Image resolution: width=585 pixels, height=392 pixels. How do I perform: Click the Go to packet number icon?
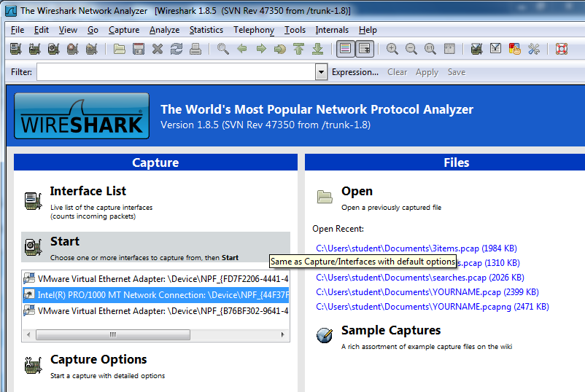coord(280,49)
